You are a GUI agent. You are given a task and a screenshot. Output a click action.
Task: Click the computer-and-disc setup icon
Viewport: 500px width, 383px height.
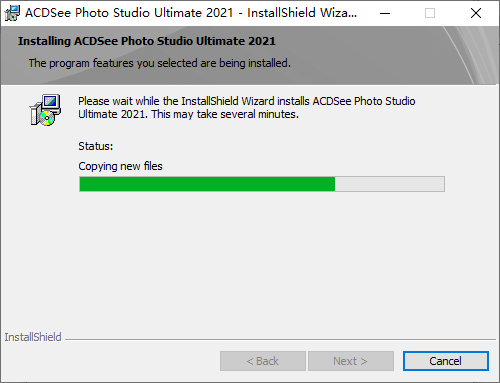point(45,110)
